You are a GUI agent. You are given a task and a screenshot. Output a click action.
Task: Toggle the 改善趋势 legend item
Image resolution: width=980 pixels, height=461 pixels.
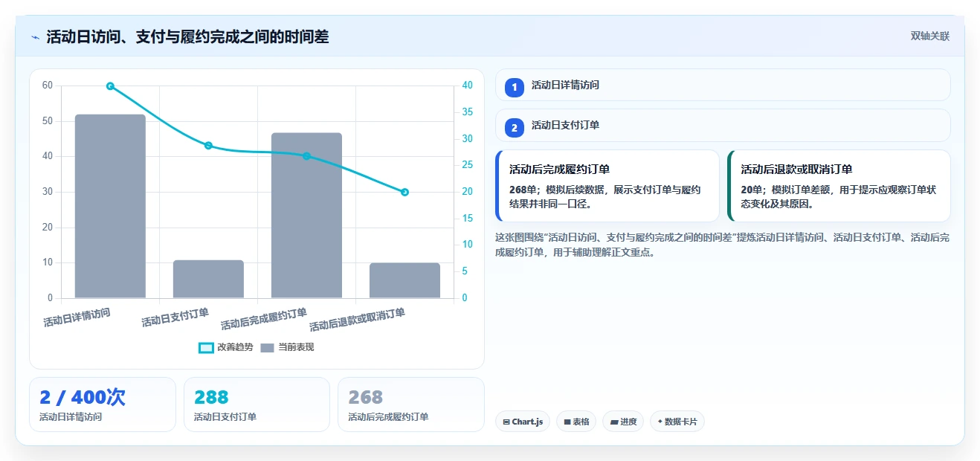(226, 347)
